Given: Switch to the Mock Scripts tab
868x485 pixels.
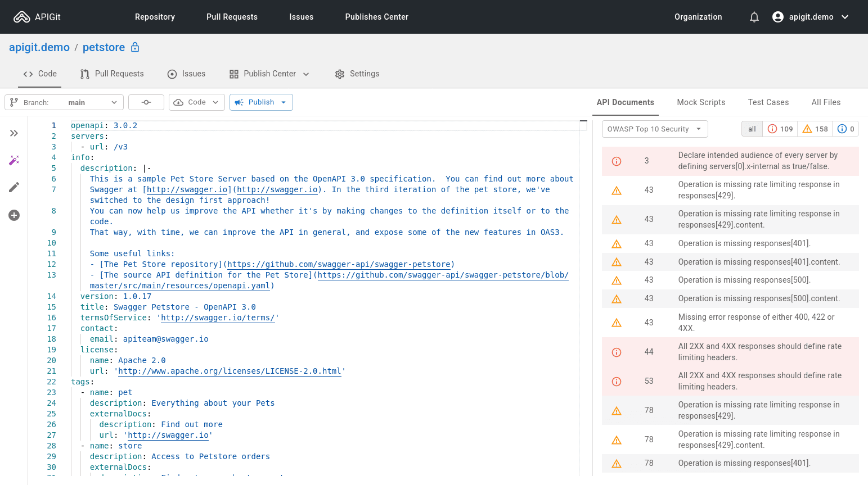Looking at the screenshot, I should click(701, 102).
